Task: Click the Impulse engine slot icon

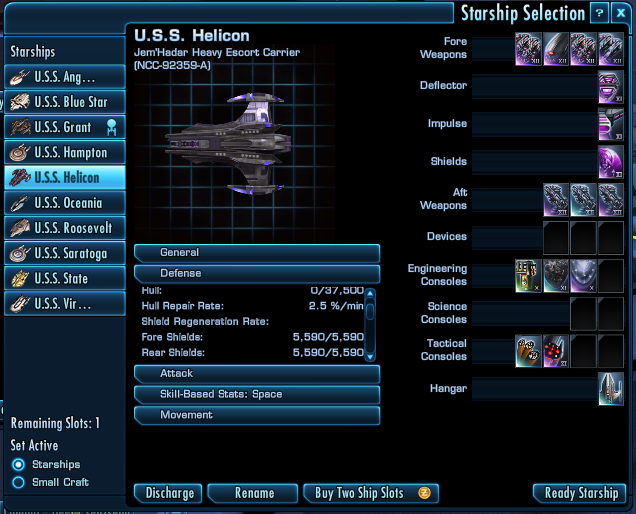Action: click(x=611, y=124)
